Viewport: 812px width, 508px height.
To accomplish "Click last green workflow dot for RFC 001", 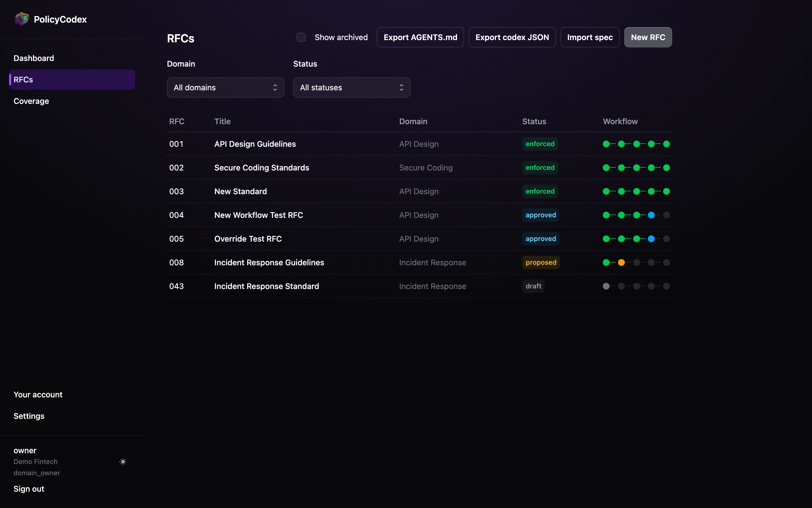I will click(x=667, y=144).
